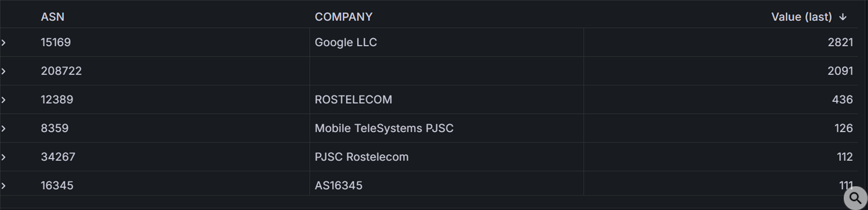Expand the PJSC Rostelecom 34267 row
868x210 pixels.
click(x=3, y=157)
